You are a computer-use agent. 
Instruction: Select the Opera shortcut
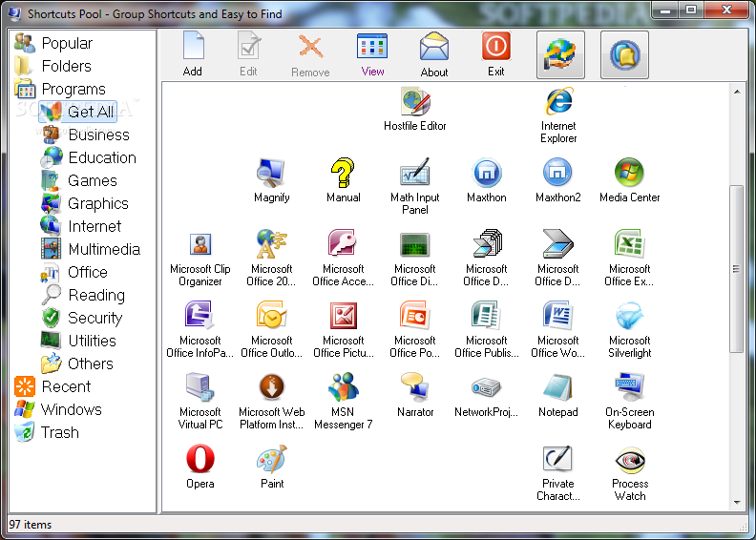click(200, 467)
